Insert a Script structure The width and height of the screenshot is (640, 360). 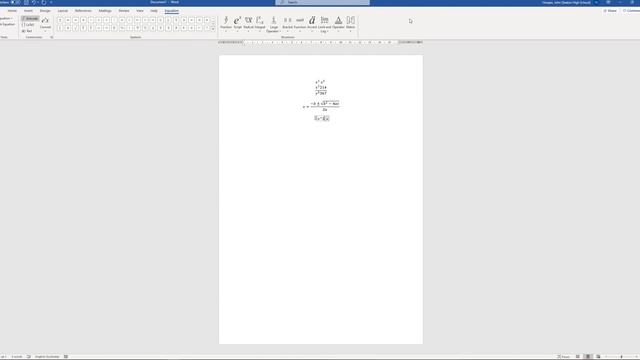[237, 23]
